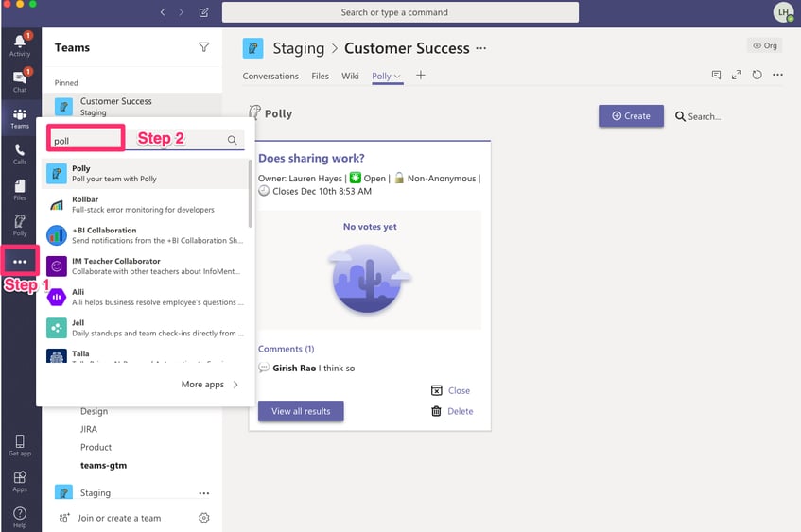Open the JIRA channel
This screenshot has height=532, width=801.
coord(88,429)
